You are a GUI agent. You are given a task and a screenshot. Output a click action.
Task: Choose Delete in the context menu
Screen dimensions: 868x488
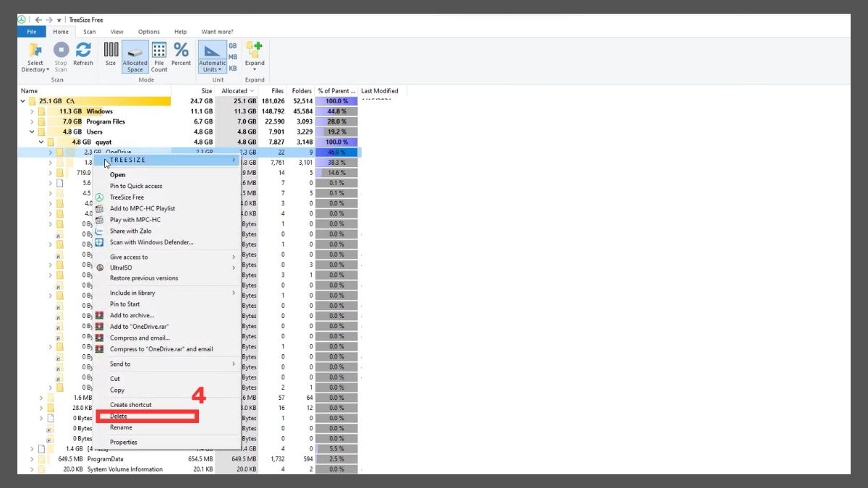pos(166,416)
